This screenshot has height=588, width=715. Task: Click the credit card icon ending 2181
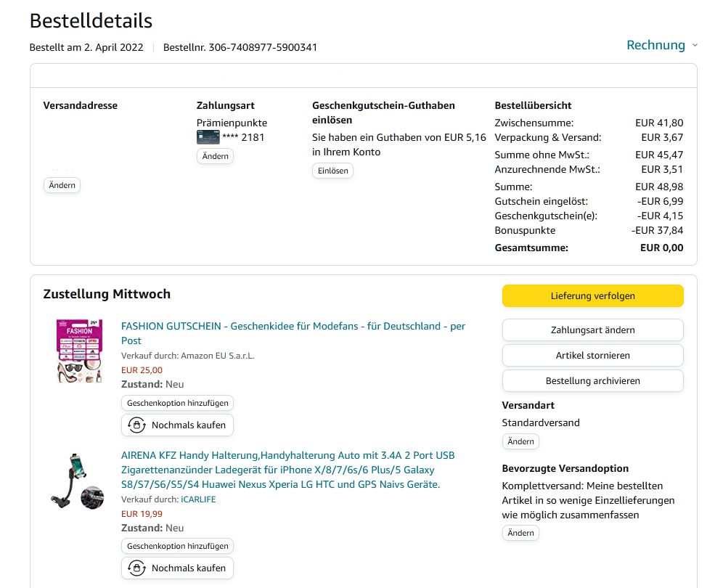[x=208, y=137]
